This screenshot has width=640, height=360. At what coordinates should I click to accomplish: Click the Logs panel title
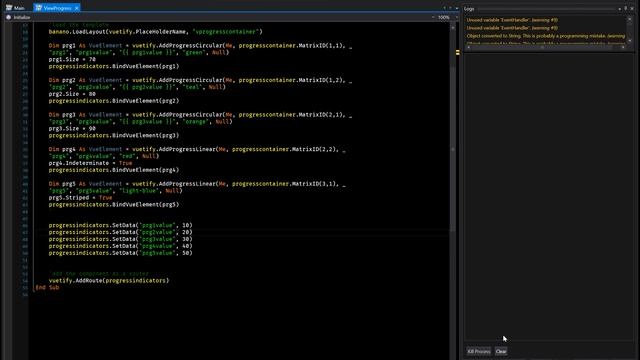click(469, 9)
